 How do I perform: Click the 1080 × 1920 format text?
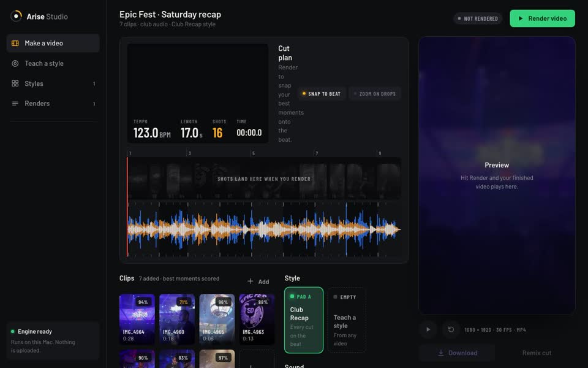(495, 330)
